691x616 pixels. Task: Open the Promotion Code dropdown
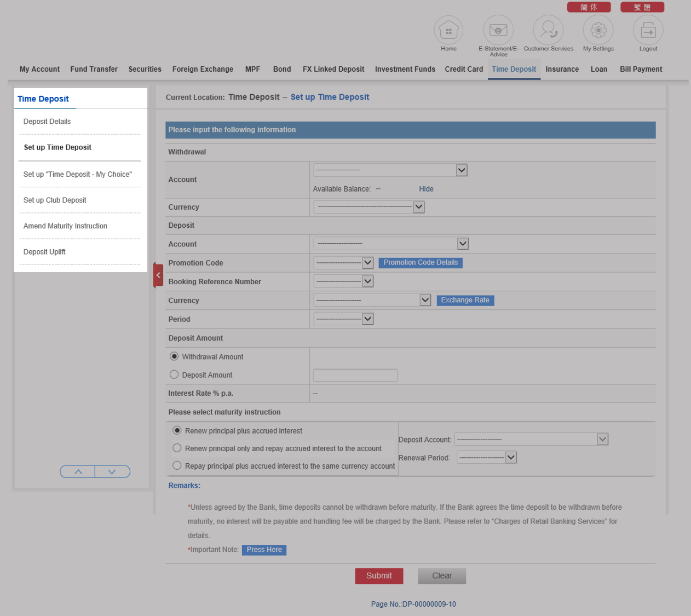coord(343,263)
